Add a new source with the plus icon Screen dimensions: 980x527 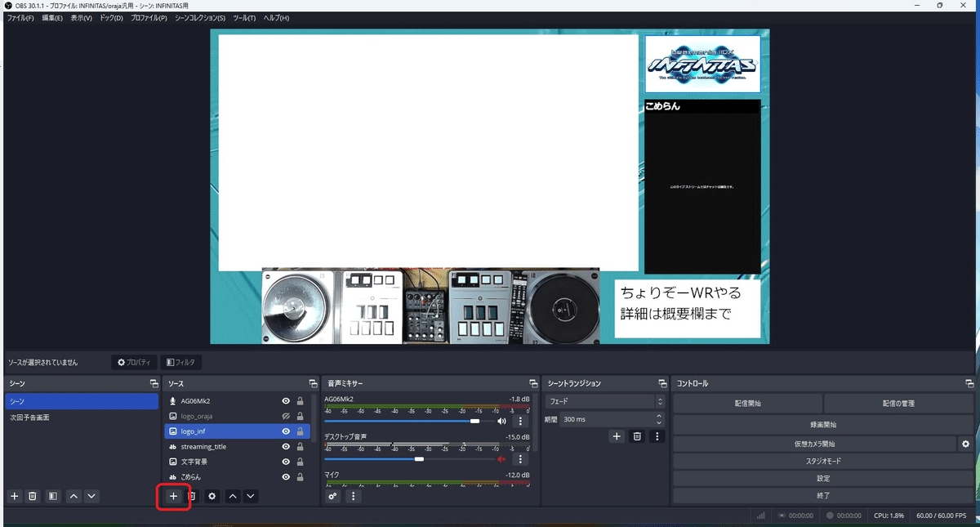[x=173, y=496]
